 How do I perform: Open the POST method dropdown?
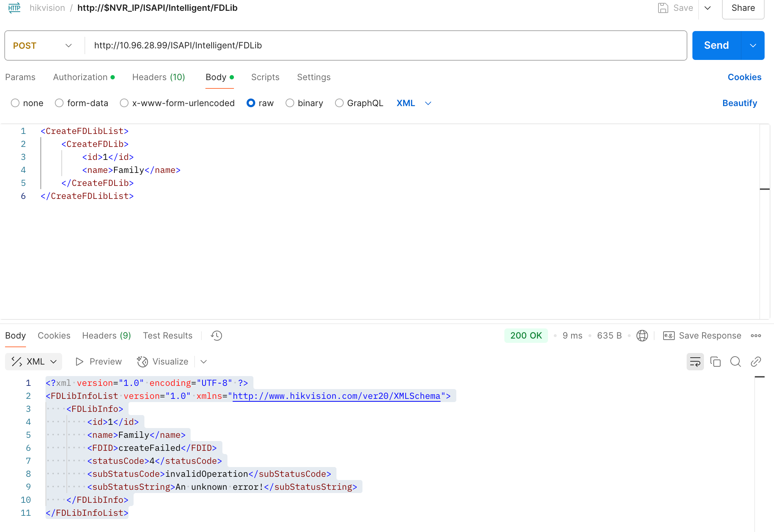68,45
